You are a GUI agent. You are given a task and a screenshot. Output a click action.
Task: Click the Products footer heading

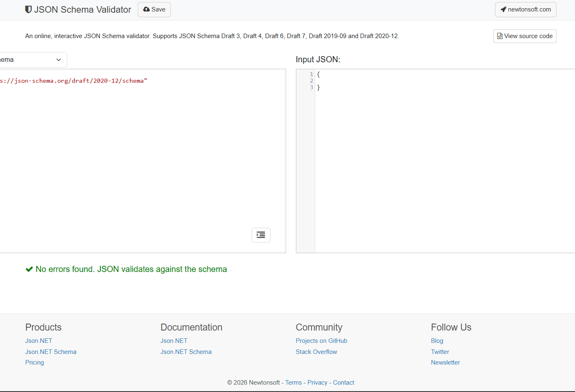click(x=43, y=327)
